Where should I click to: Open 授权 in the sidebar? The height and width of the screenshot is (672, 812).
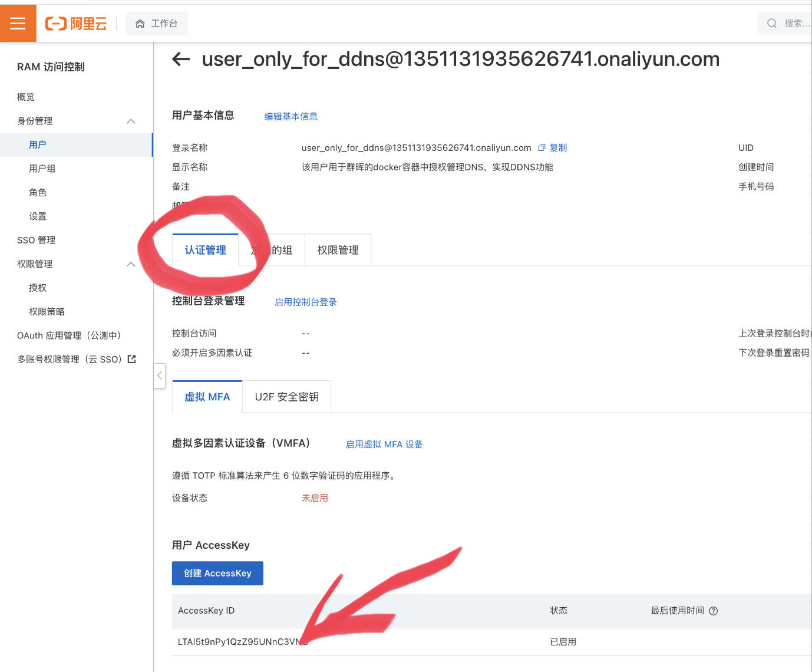tap(38, 288)
